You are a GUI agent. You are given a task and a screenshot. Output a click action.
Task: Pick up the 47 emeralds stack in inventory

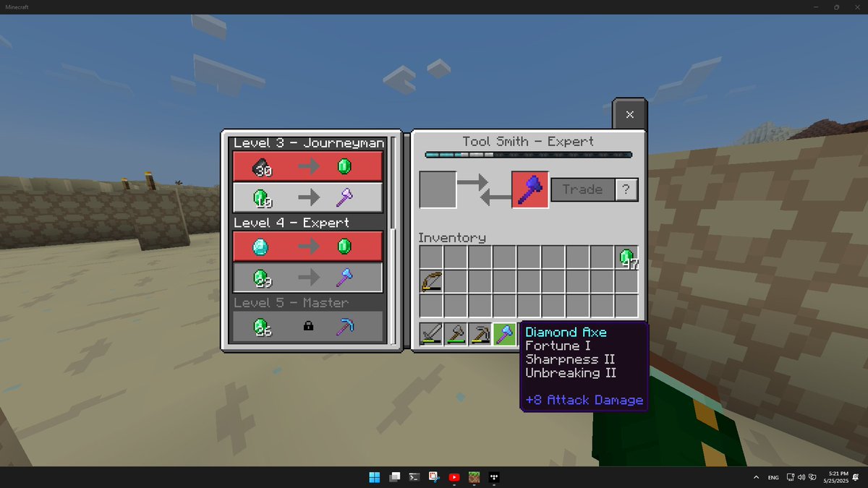[627, 257]
